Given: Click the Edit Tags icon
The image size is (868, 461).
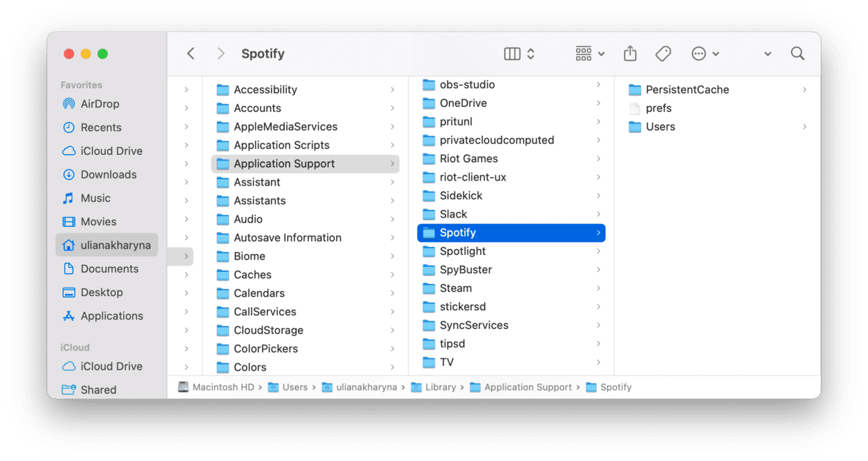Looking at the screenshot, I should [x=663, y=54].
